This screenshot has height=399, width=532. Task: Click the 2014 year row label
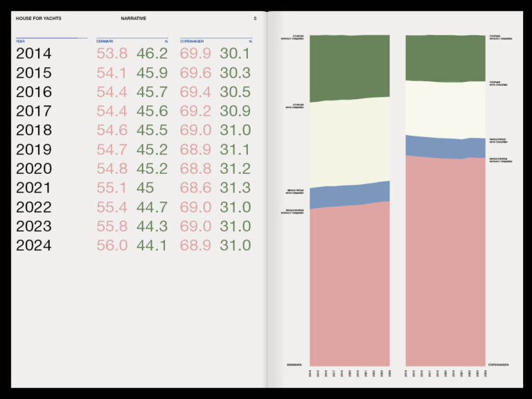coord(34,53)
